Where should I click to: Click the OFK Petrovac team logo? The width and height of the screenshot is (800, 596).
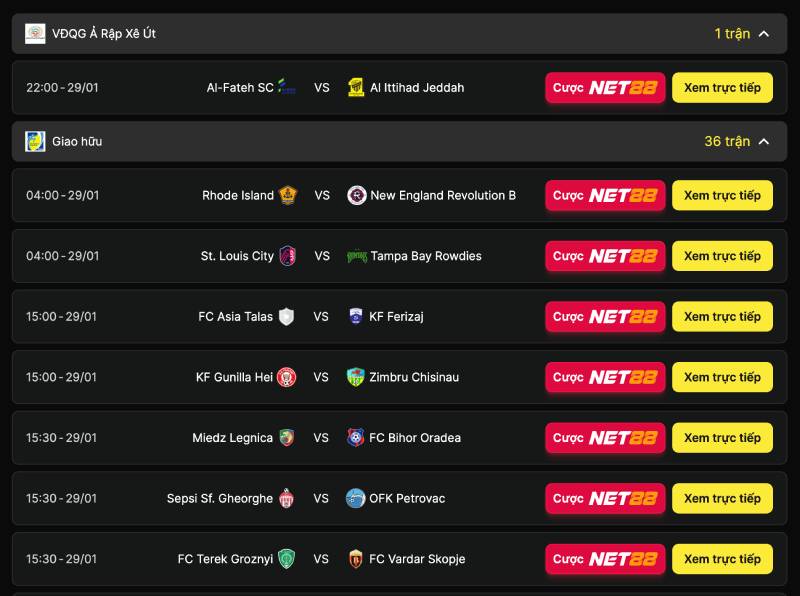tap(356, 498)
